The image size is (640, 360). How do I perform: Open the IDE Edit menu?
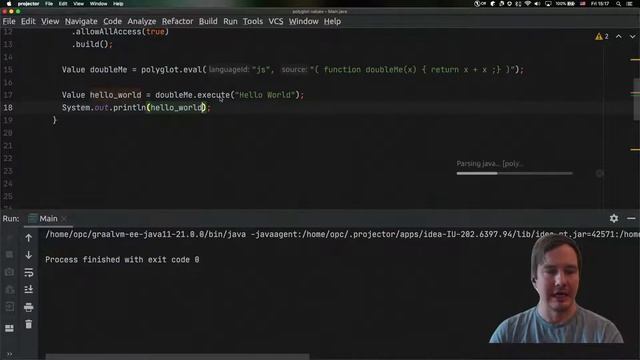tap(28, 21)
